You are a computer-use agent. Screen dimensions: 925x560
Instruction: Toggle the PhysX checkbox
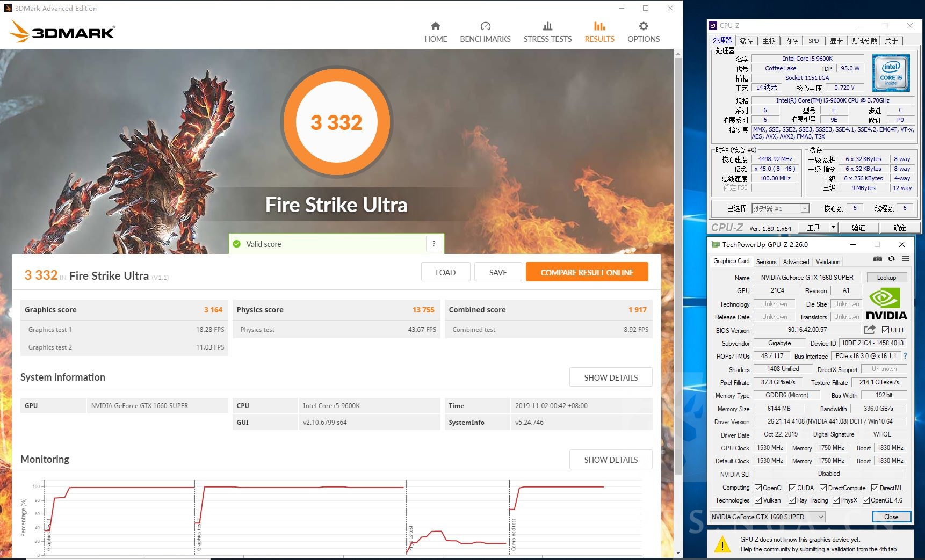[x=836, y=500]
